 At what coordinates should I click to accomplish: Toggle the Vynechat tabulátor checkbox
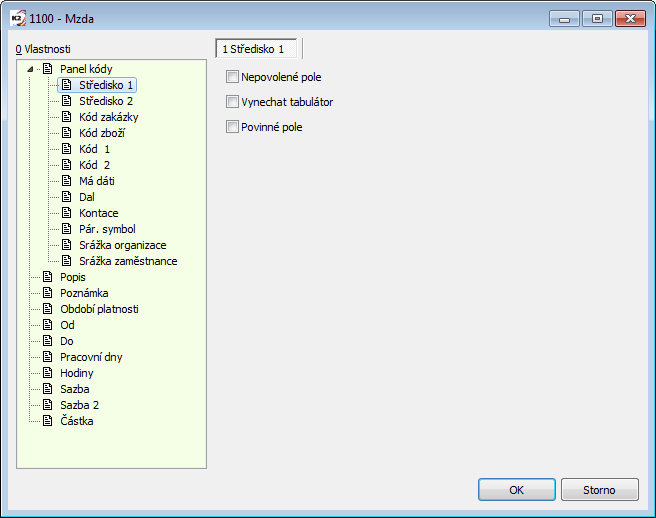[233, 102]
